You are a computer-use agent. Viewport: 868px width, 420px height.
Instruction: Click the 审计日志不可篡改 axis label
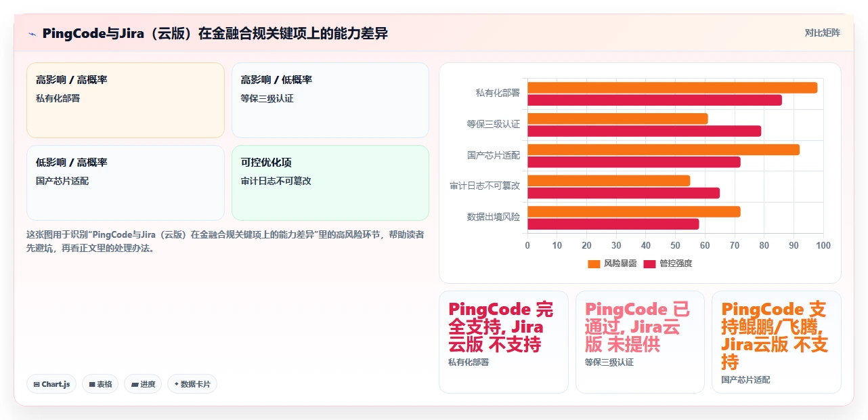(485, 186)
